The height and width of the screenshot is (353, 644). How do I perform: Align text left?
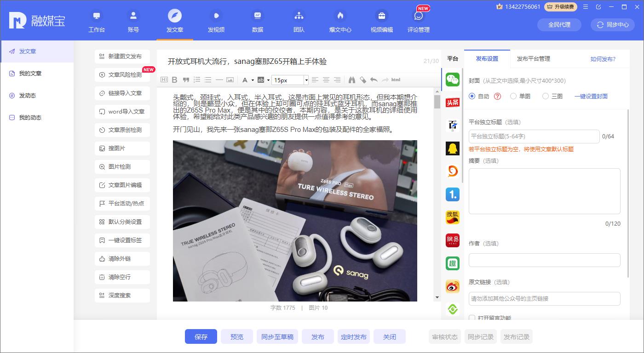315,80
